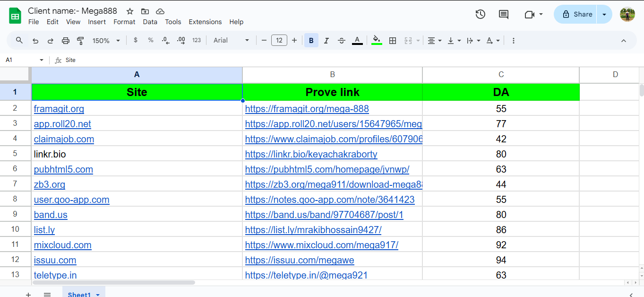Click the Share button
Image resolution: width=644 pixels, height=297 pixels.
(x=575, y=14)
